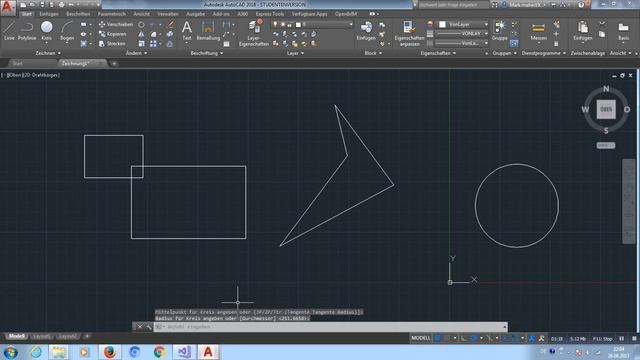Click the OBEN face of the ViewCube

pyautogui.click(x=606, y=109)
